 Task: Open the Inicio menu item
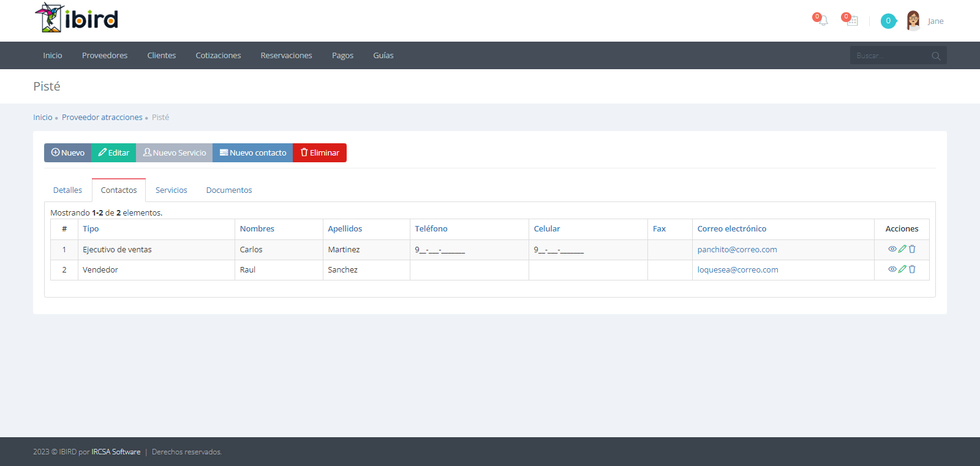53,56
